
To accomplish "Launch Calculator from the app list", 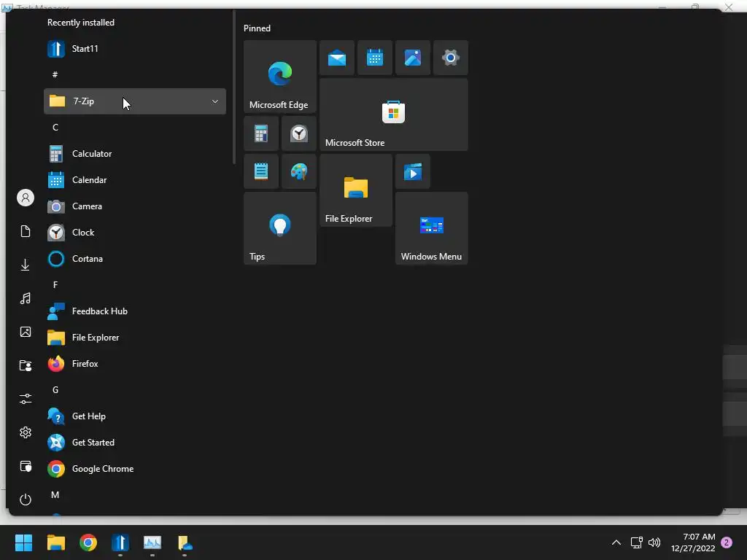I will [135, 154].
